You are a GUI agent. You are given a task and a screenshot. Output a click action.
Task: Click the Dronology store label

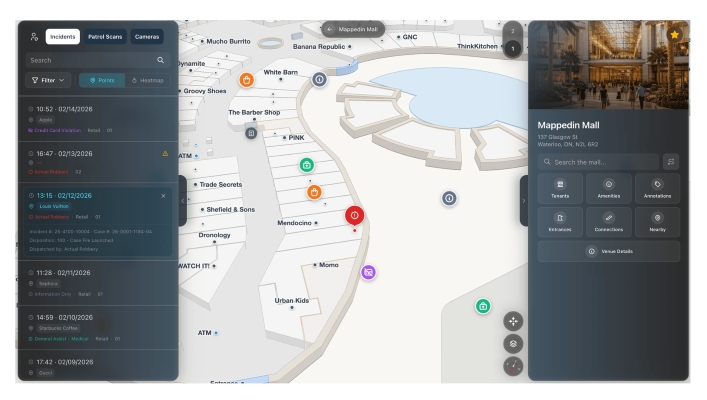214,235
